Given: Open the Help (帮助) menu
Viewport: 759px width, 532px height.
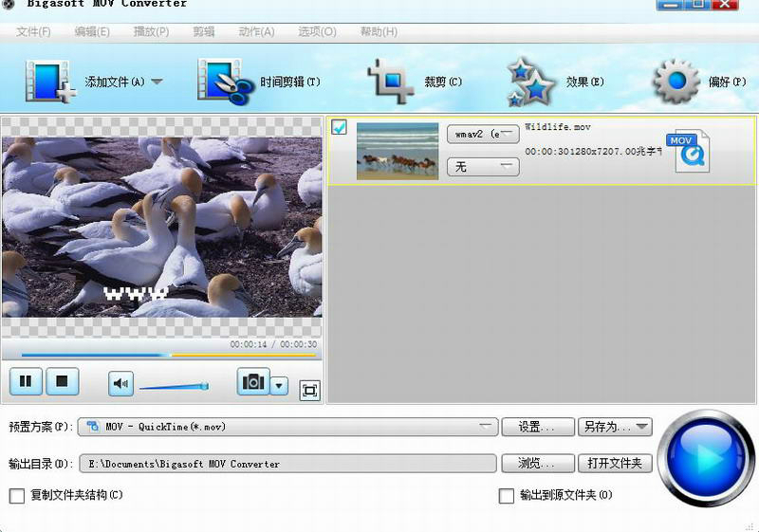Looking at the screenshot, I should coord(379,32).
